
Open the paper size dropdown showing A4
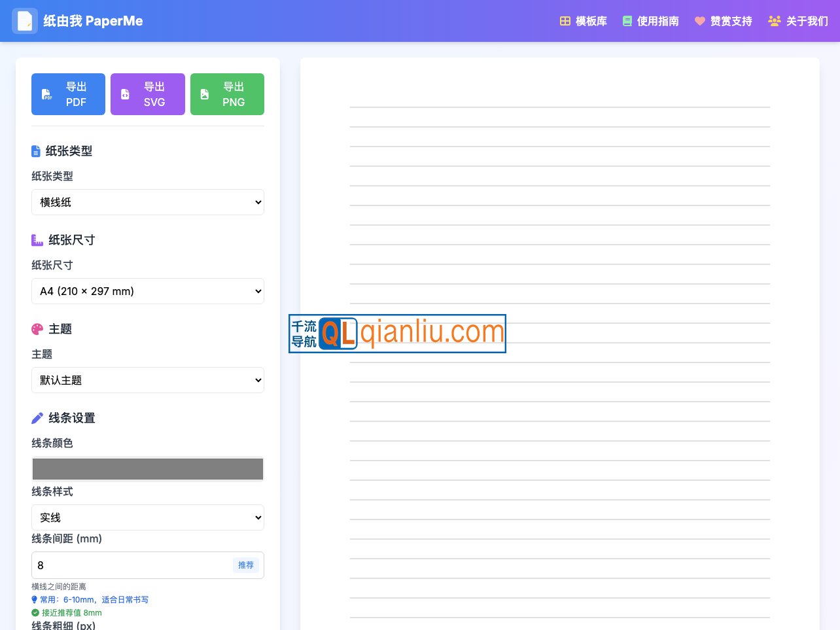coord(148,291)
